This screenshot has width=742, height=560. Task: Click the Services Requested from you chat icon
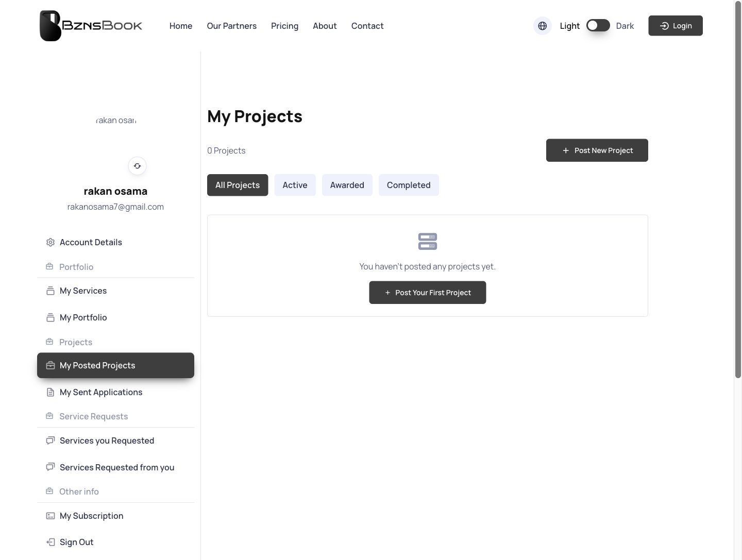click(50, 467)
